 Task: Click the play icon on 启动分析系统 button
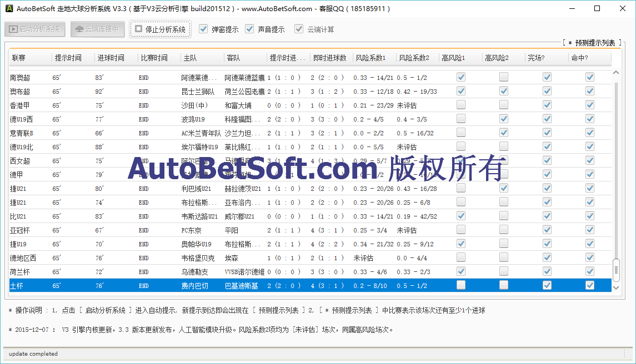pyautogui.click(x=13, y=29)
